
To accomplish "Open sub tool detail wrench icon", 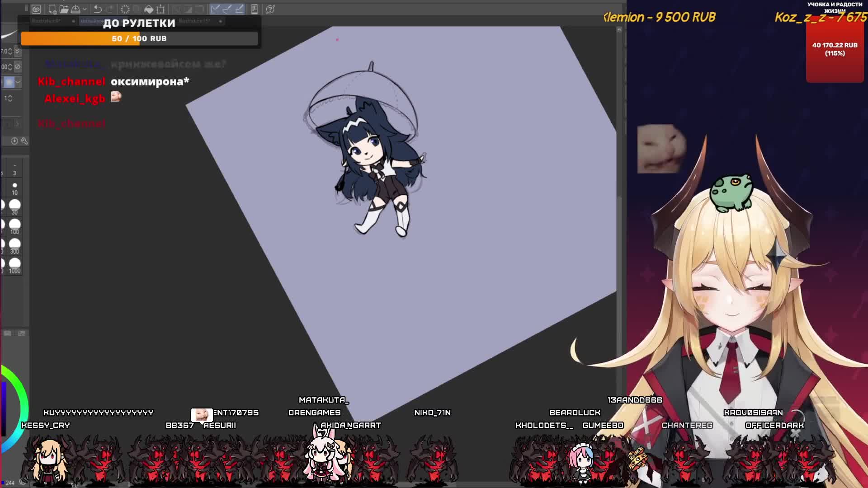I will (x=24, y=141).
